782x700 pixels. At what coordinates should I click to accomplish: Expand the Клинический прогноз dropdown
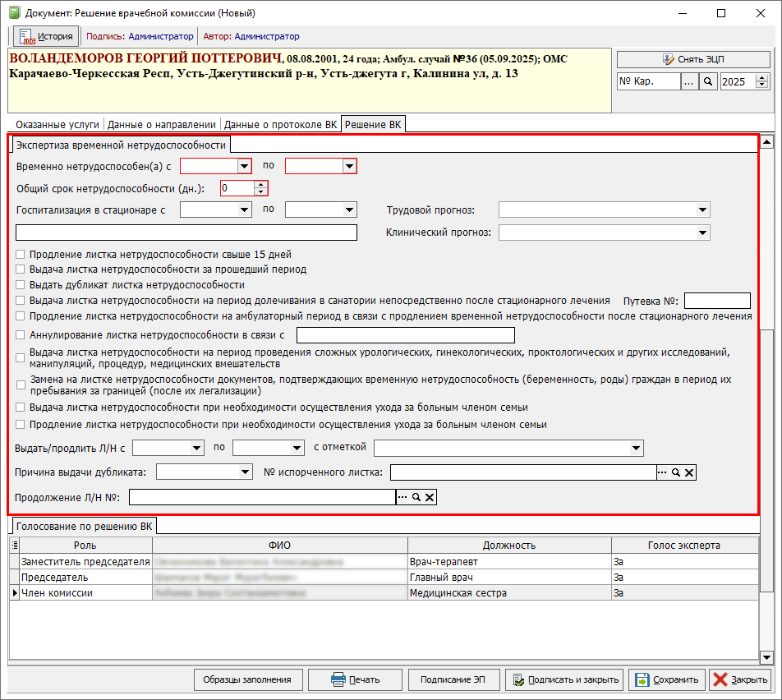pyautogui.click(x=702, y=233)
